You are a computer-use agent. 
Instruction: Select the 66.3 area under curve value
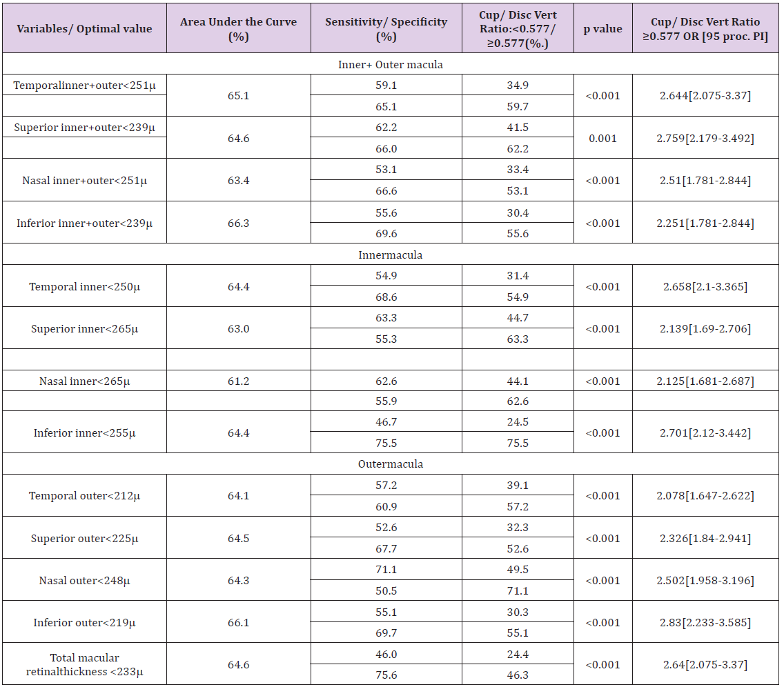239,223
